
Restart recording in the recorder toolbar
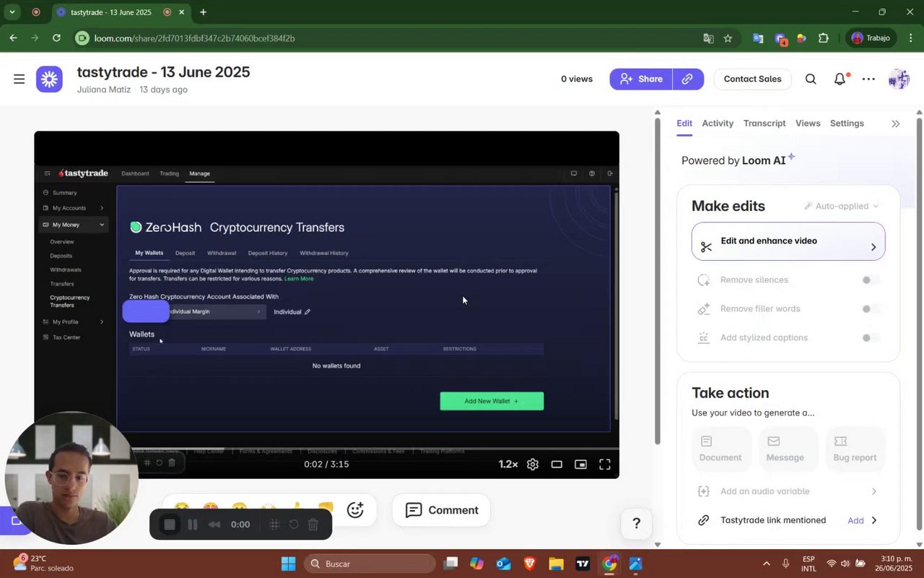pos(294,525)
